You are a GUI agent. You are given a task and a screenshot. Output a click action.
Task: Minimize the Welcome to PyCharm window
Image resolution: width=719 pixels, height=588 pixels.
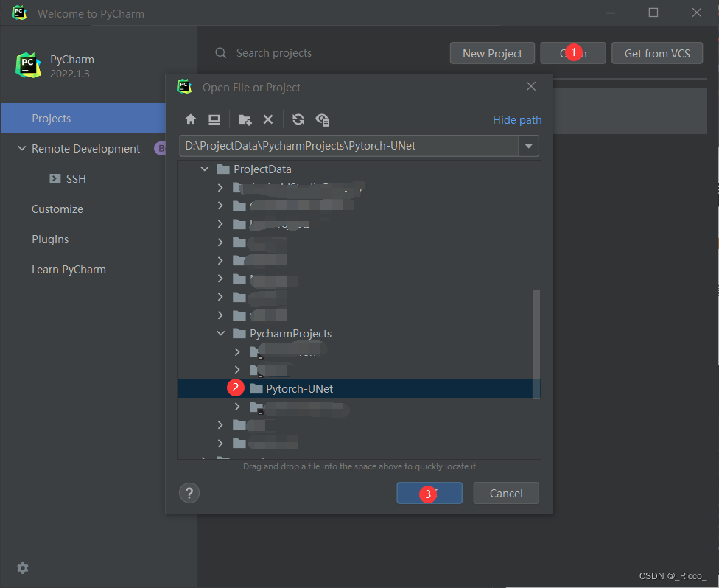[611, 13]
